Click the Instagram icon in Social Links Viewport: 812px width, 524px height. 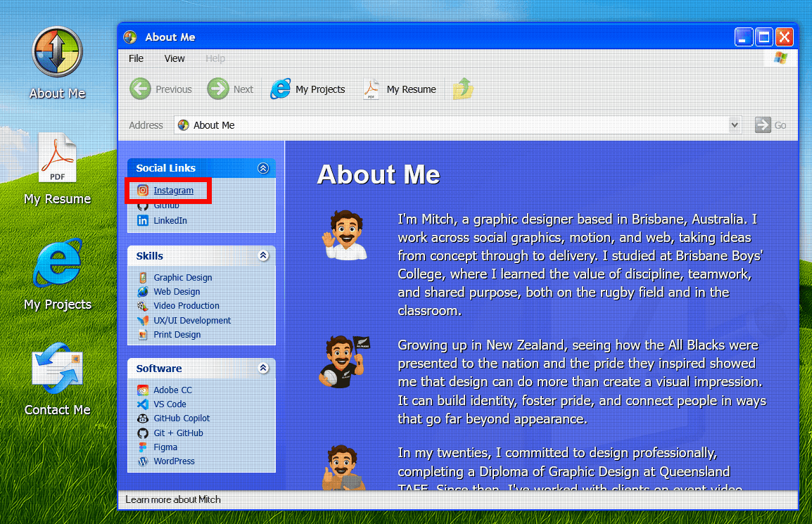143,191
